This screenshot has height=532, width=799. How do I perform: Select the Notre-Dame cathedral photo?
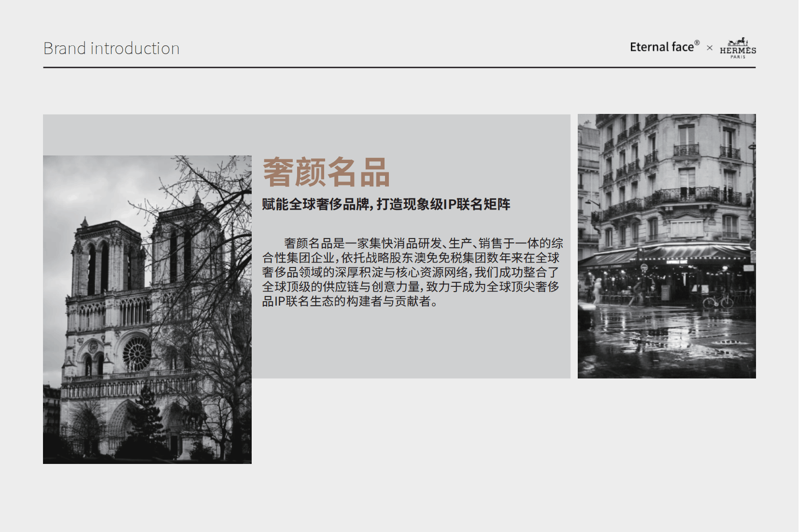tap(147, 309)
